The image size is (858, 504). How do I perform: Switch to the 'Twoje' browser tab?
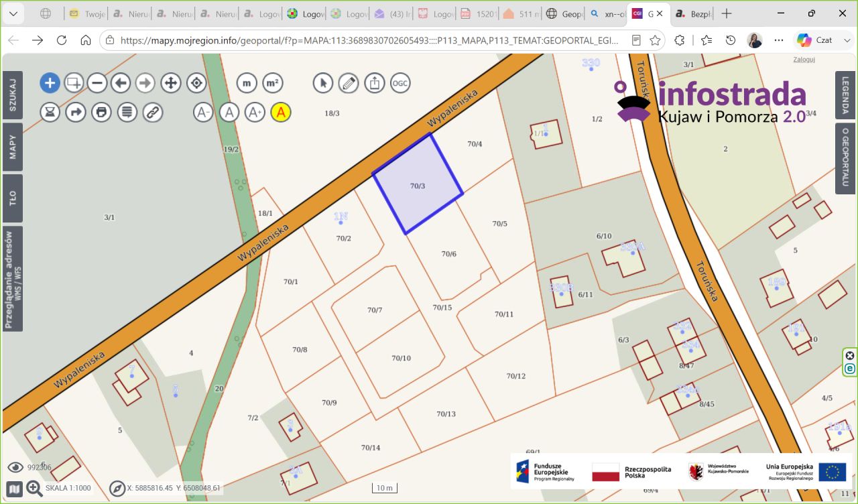[x=86, y=13]
